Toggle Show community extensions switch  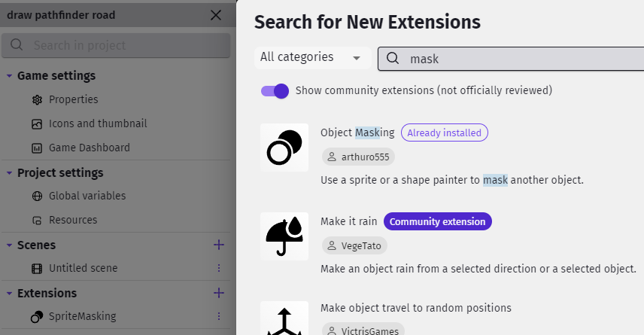275,91
